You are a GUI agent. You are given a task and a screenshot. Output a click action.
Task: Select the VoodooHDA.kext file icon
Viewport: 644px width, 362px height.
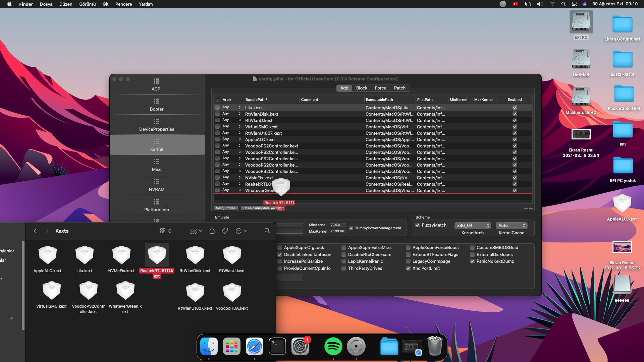click(232, 293)
